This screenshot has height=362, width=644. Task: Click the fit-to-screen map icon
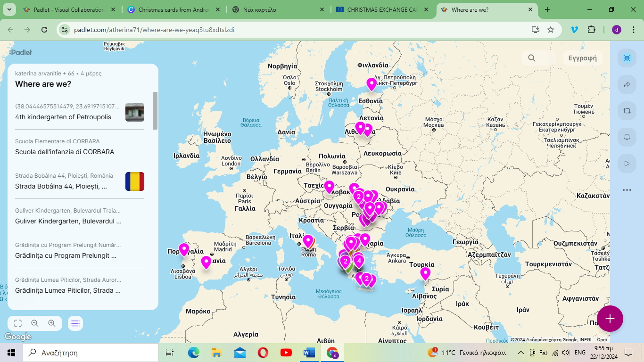click(x=18, y=323)
